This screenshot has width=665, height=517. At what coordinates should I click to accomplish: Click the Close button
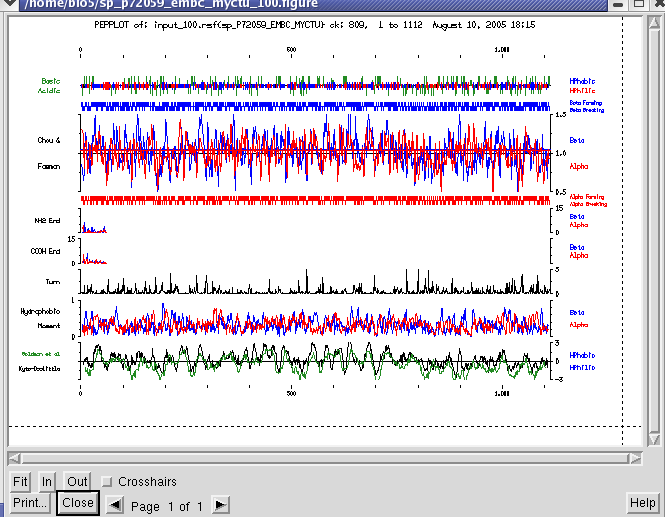coord(77,503)
